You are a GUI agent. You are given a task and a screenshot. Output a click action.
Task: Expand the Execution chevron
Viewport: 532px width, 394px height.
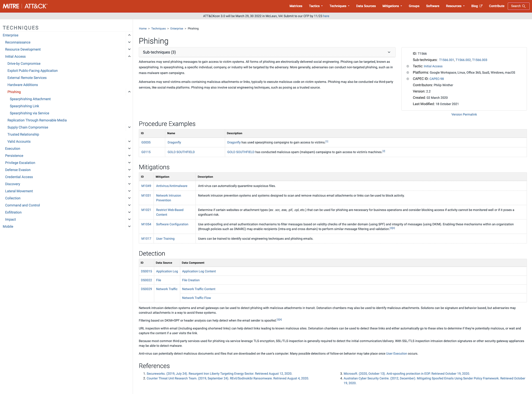129,149
